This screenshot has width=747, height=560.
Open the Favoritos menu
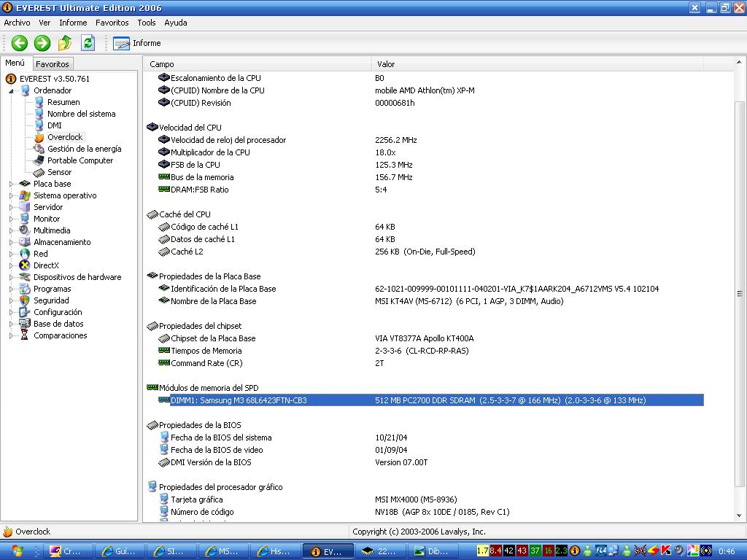(112, 23)
